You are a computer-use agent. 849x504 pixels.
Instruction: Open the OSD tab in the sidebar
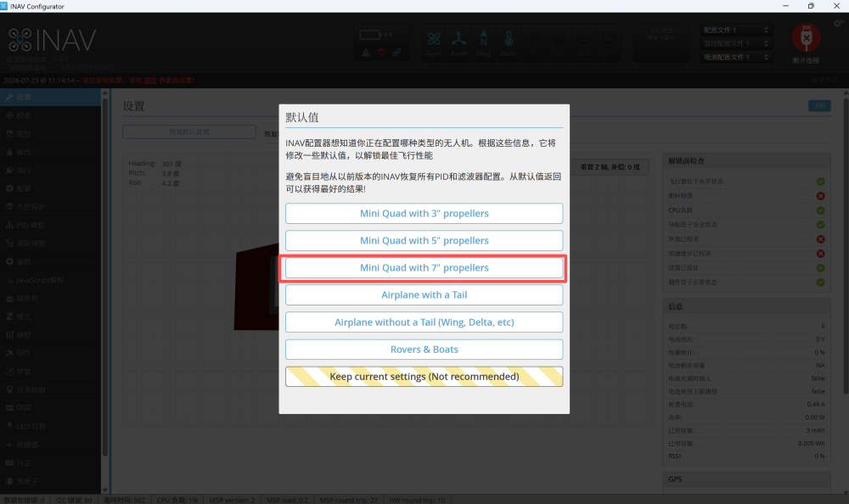pos(50,407)
